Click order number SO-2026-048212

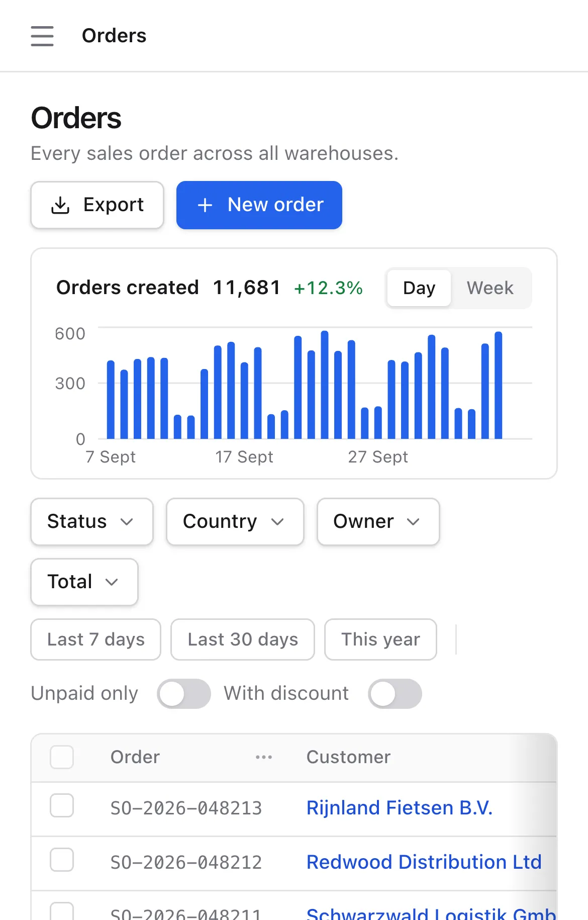[x=186, y=863]
